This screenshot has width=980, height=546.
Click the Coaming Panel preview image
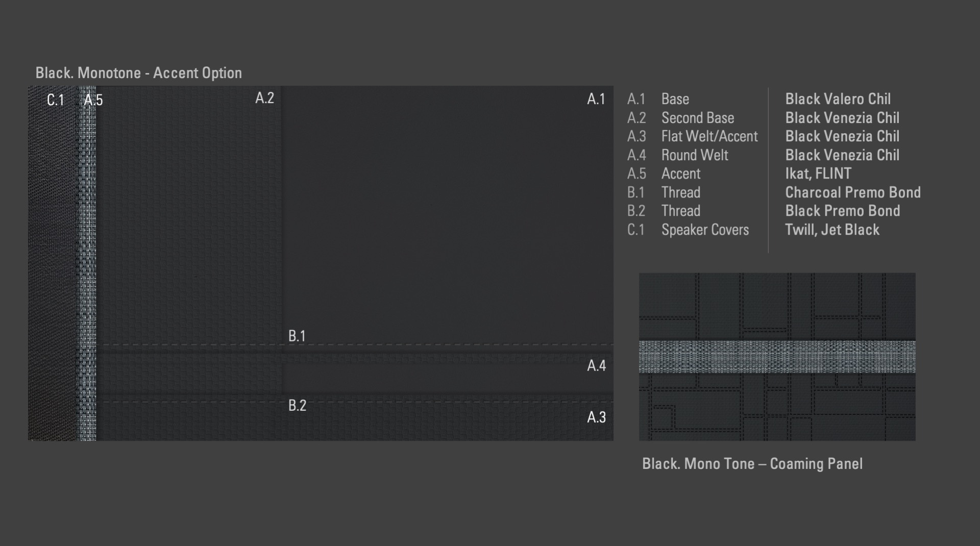pos(777,306)
